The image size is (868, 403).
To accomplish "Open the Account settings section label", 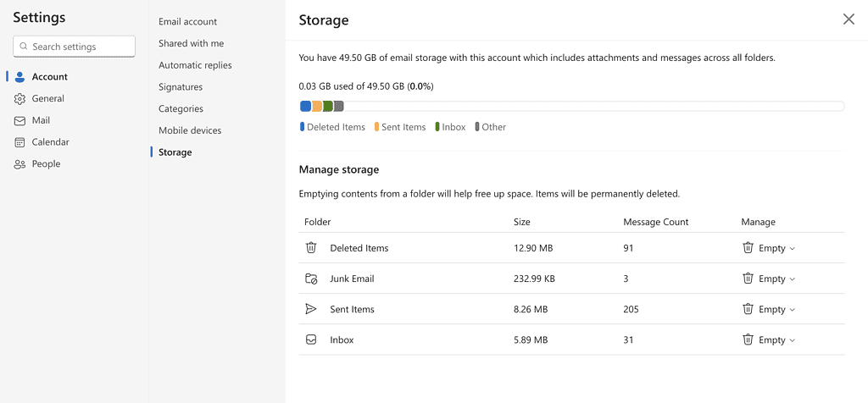I will pyautogui.click(x=50, y=77).
